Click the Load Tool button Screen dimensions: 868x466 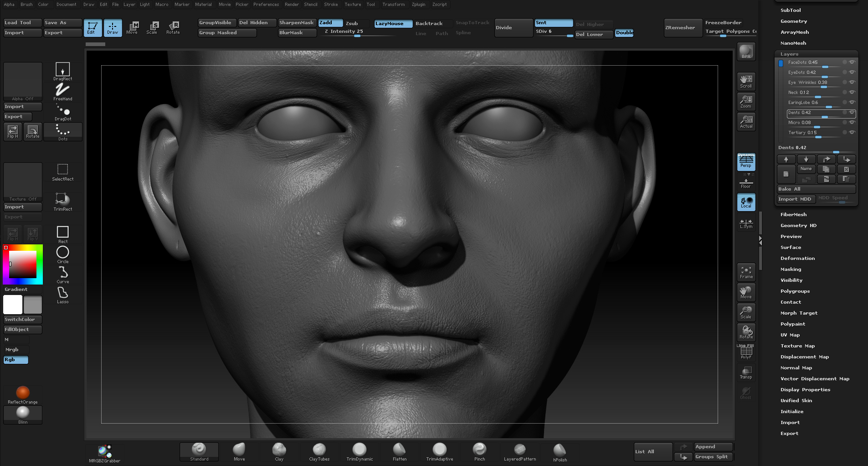click(x=22, y=23)
